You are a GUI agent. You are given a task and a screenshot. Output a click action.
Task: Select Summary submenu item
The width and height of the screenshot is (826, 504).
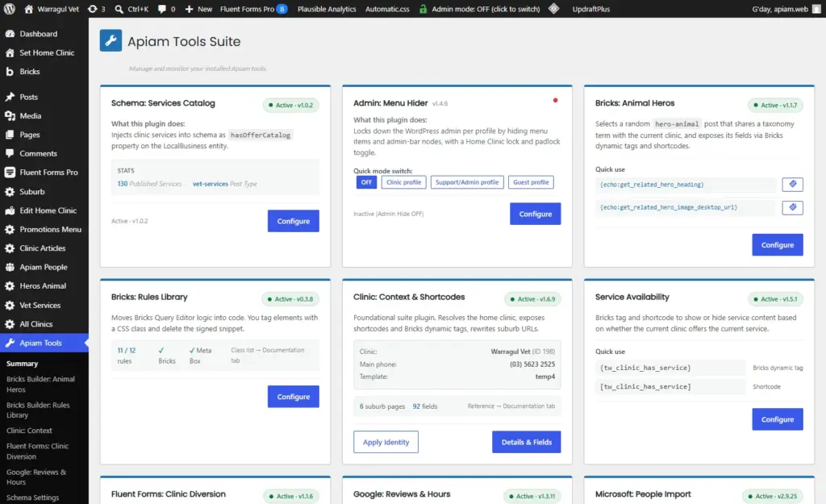pyautogui.click(x=22, y=364)
